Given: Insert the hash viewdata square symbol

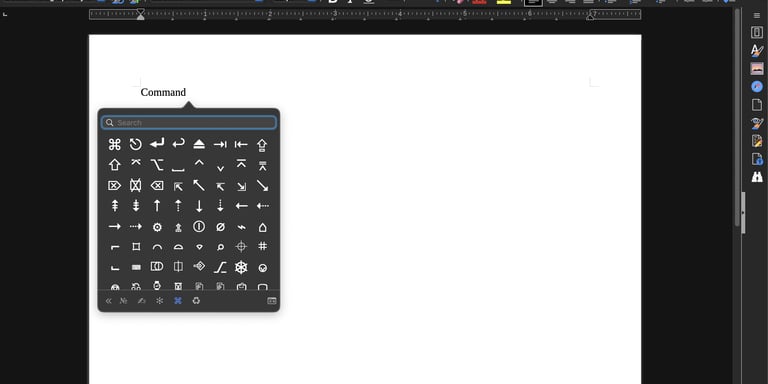Looking at the screenshot, I should tap(263, 246).
